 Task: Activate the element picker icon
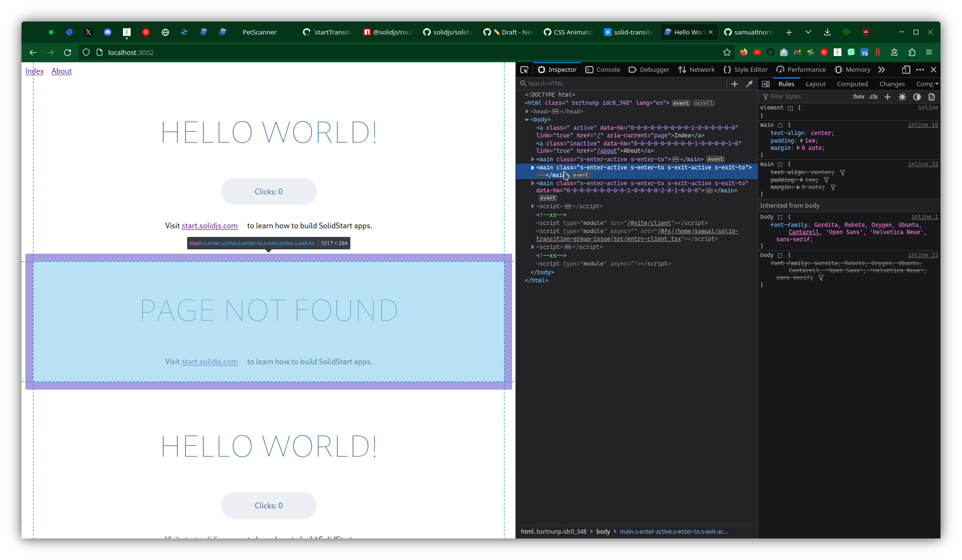[x=524, y=70]
